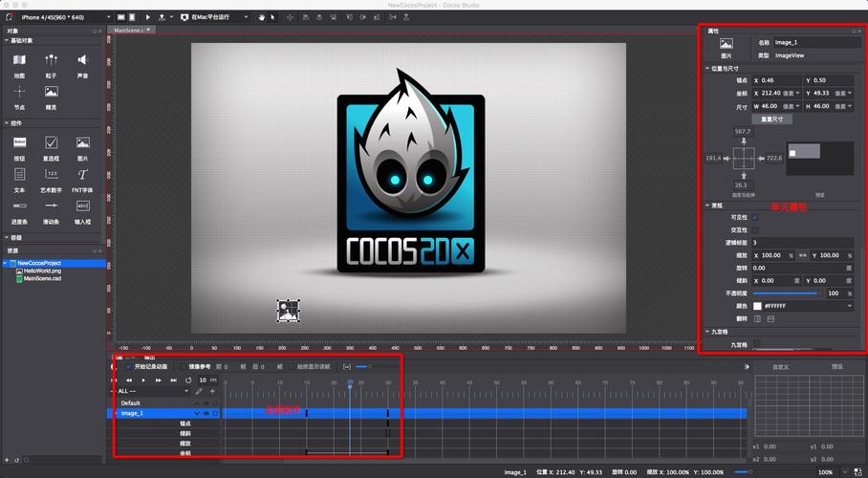
Task: Click the publish/upload toolbar icon
Action: tap(163, 17)
